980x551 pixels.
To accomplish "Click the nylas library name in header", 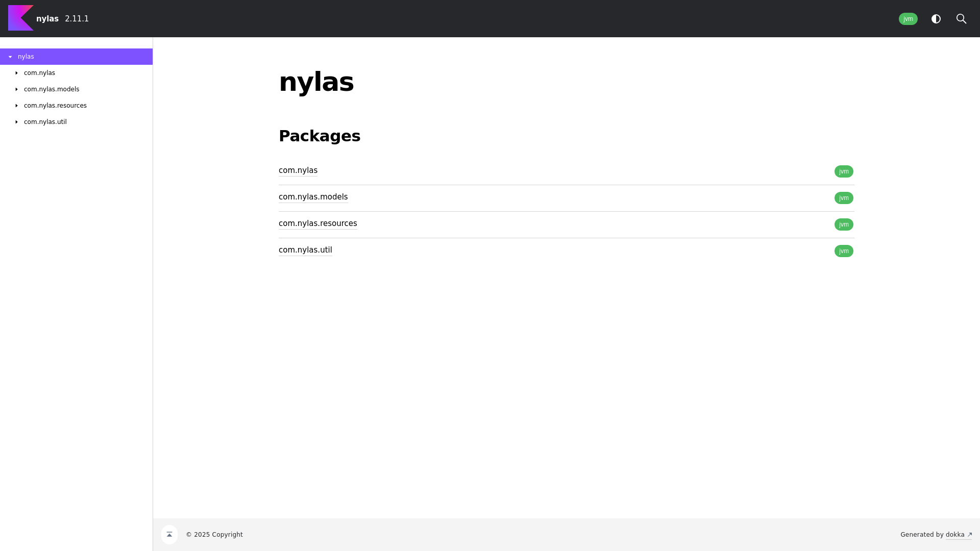I will click(47, 19).
